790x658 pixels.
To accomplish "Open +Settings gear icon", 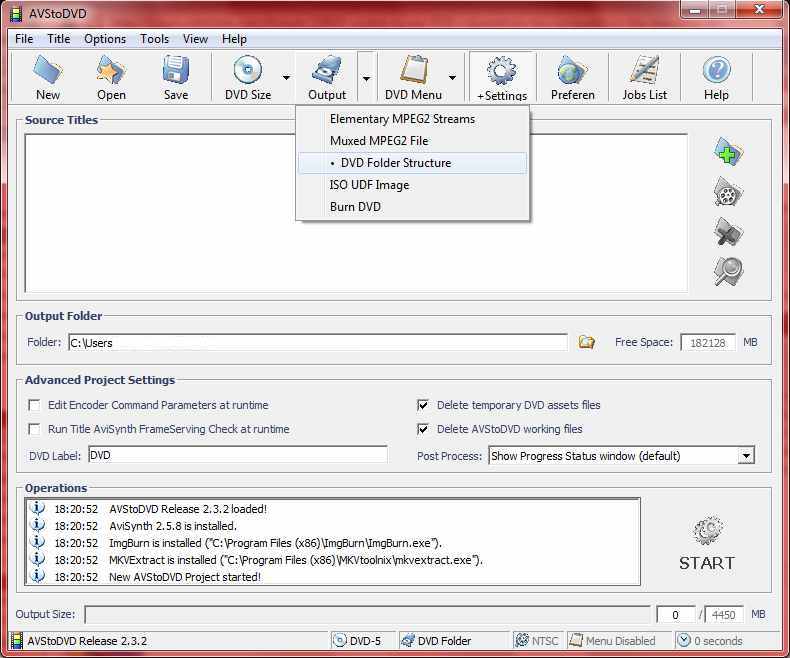I will (502, 71).
